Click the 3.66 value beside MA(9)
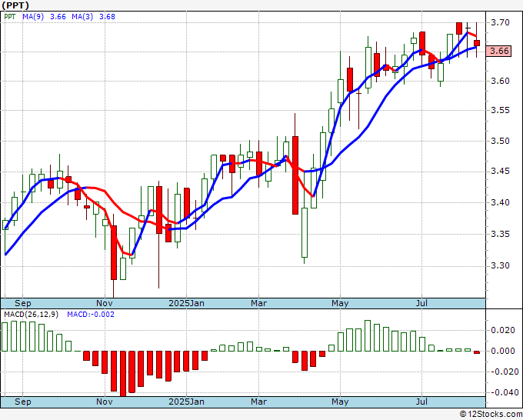Screen dimensions: 523x420 click(58, 17)
